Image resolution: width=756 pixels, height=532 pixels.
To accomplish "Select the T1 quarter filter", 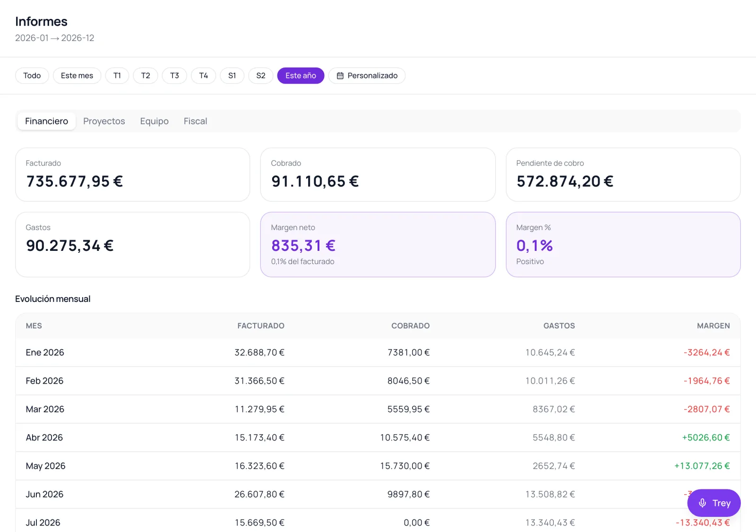I will point(117,76).
